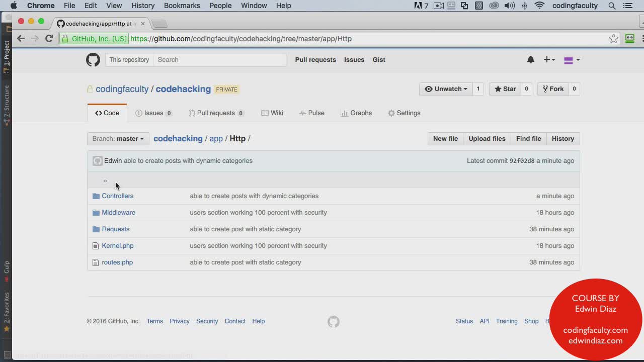Open the Window menu in menu bar
The width and height of the screenshot is (644, 362).
coord(254,6)
